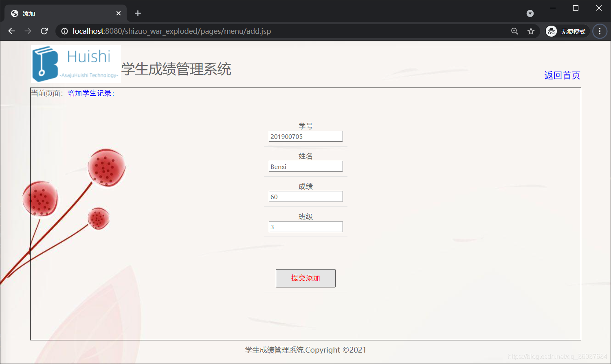The height and width of the screenshot is (364, 611).
Task: Click the 成绩 field containing 60
Action: pos(306,197)
